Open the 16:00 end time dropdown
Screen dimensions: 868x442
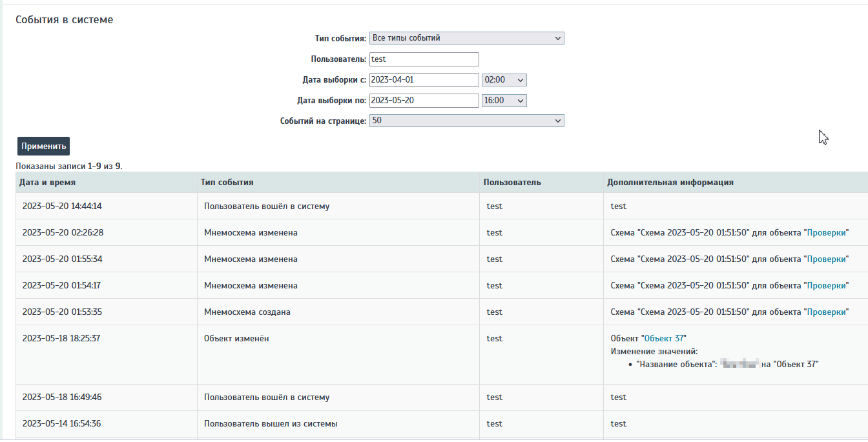click(504, 101)
